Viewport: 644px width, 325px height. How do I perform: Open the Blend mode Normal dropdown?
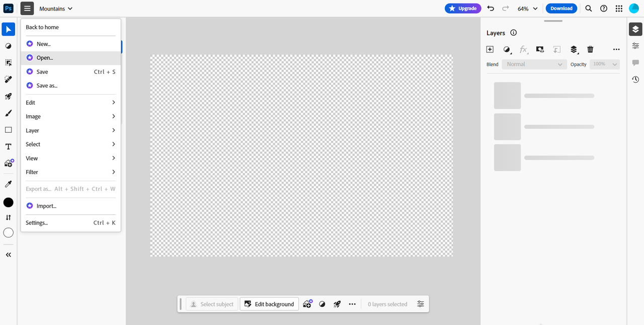[x=534, y=64]
